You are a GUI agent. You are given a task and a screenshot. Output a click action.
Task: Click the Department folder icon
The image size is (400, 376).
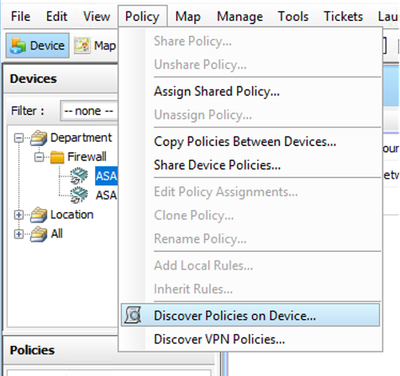(39, 138)
